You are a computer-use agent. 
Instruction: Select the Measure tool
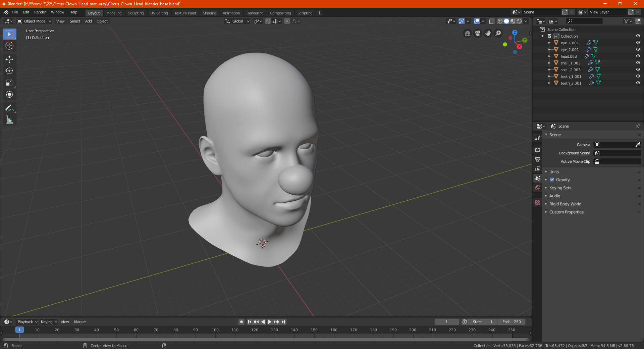[x=9, y=120]
